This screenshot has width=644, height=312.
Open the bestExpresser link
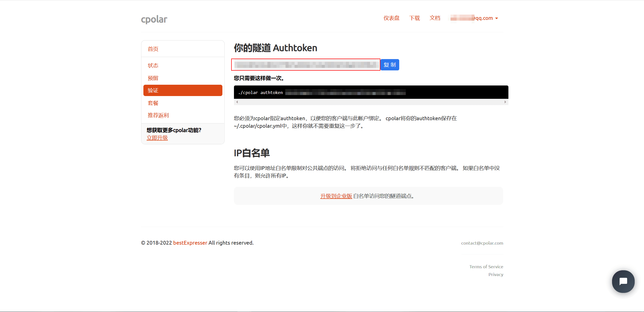point(190,243)
